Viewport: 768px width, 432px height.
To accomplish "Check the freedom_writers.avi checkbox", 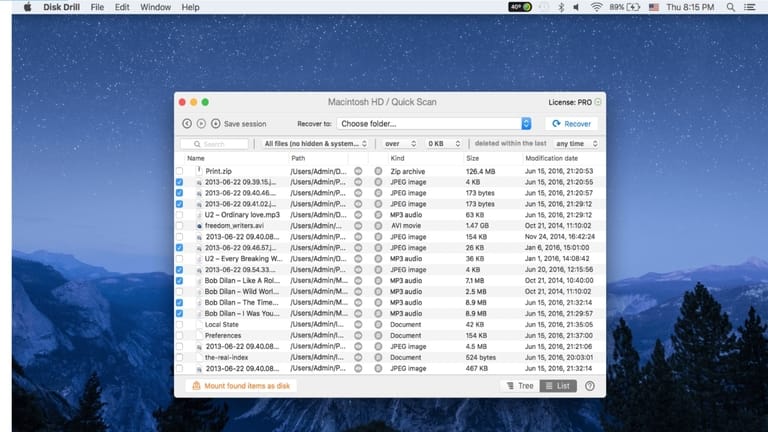I will click(179, 226).
